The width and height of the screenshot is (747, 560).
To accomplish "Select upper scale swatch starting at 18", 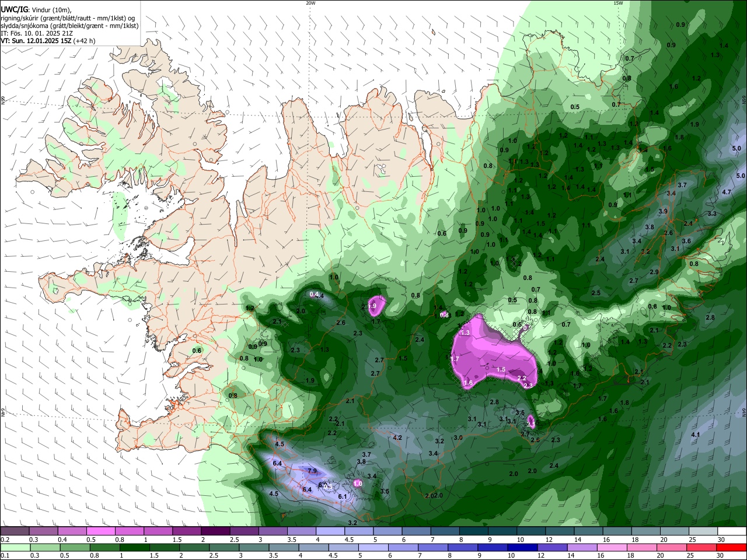I will [645, 531].
